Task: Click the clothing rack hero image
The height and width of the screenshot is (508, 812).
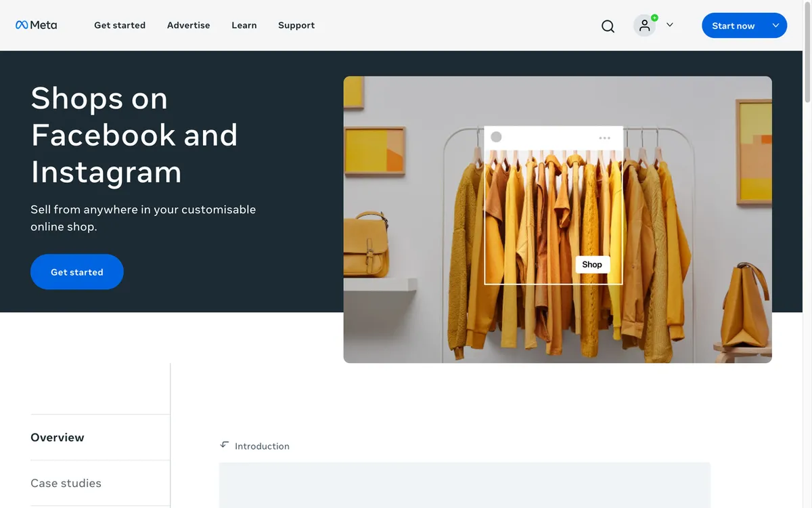Action: [x=558, y=219]
